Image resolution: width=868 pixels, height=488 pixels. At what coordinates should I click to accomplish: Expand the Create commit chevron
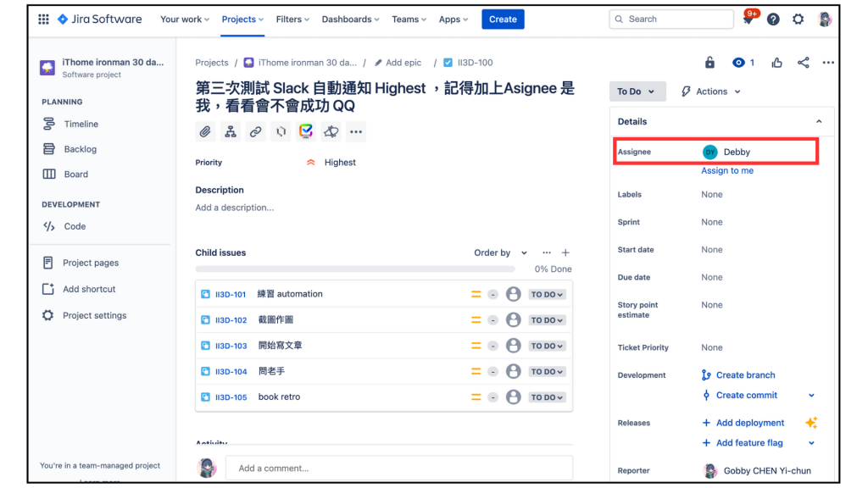(x=811, y=395)
